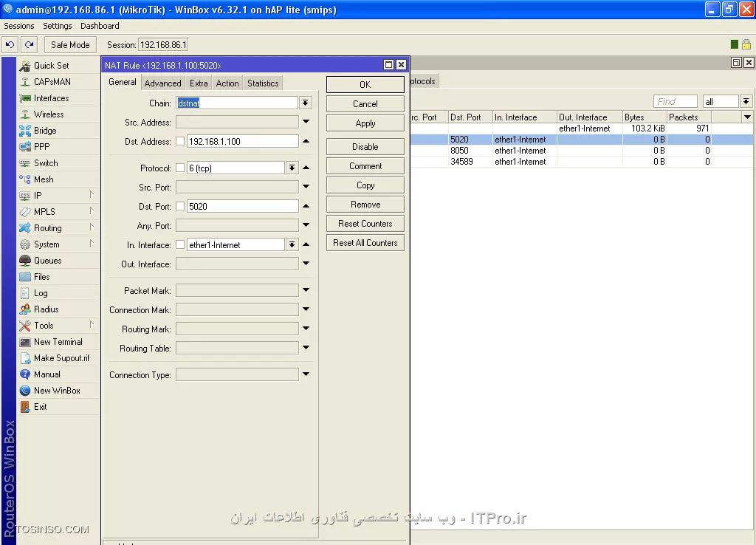Open the Chain dropdown list
The height and width of the screenshot is (545, 756).
[x=305, y=103]
